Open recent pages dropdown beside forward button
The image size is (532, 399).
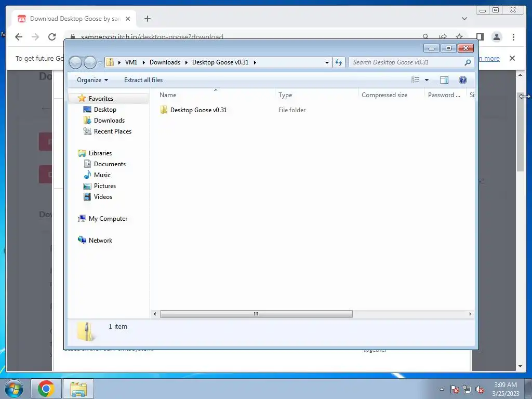coord(100,63)
